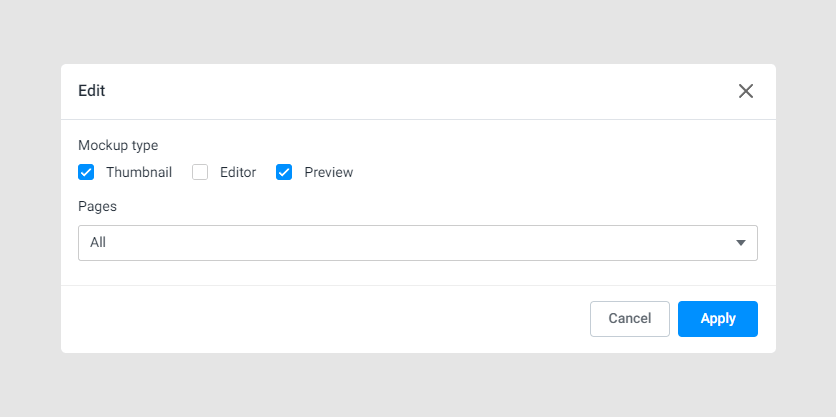Screen dimensions: 836x417
Task: Click the blue checkmark beside Preview
Action: click(x=284, y=172)
